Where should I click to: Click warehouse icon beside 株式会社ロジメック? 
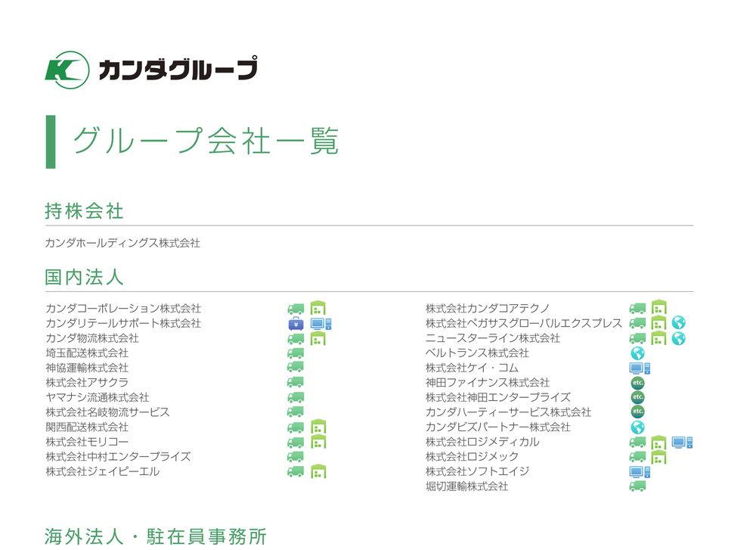pyautogui.click(x=659, y=456)
